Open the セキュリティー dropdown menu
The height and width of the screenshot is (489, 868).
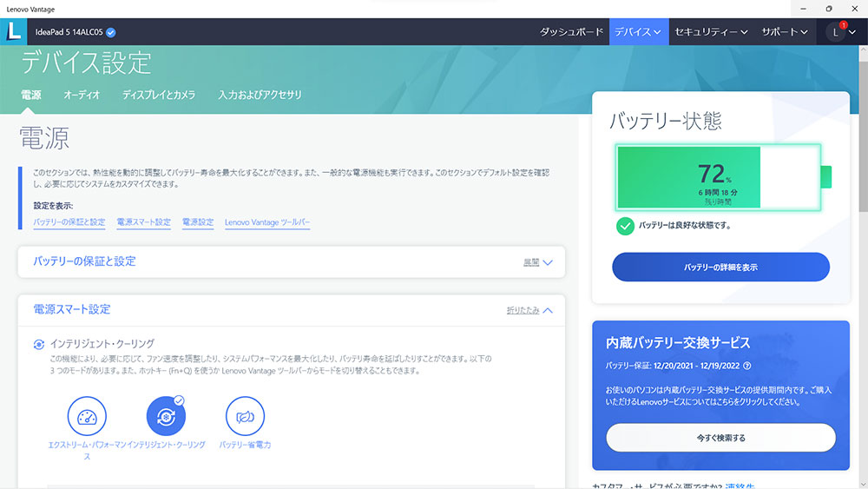point(711,32)
